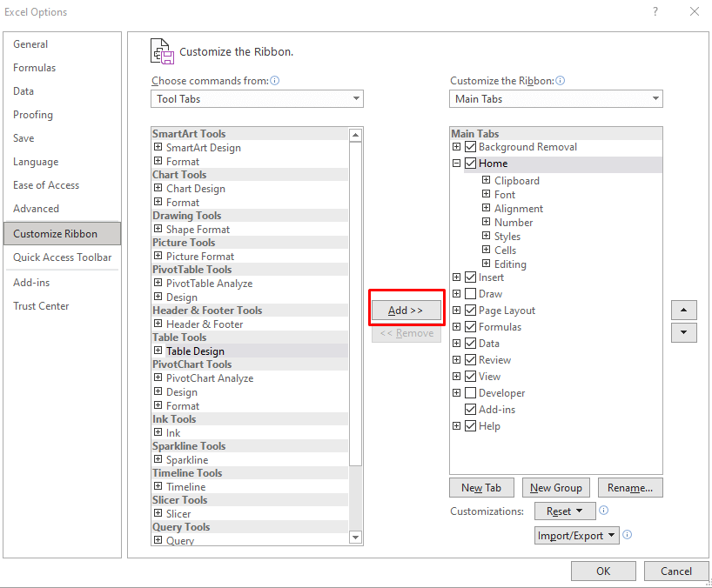Viewport: 712px width, 588px height.
Task: Click the Move Up arrow button
Action: [x=683, y=311]
